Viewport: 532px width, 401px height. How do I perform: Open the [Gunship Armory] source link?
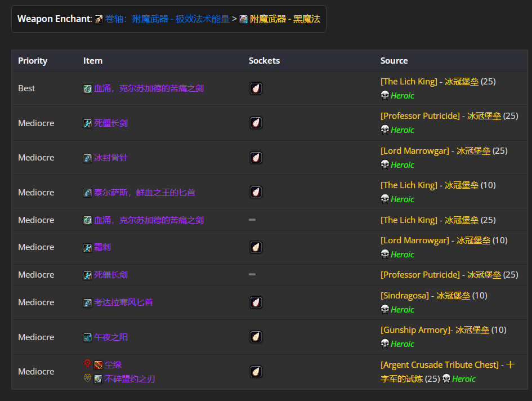(417, 329)
